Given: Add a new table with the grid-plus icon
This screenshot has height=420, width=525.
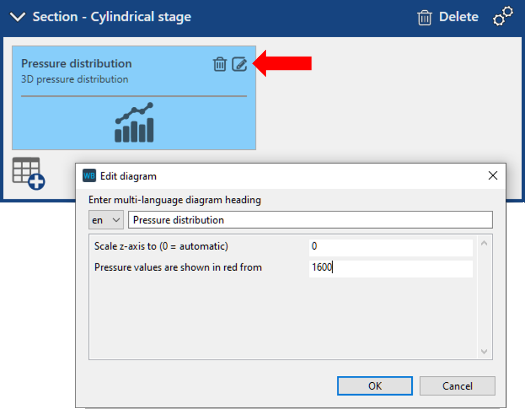Looking at the screenshot, I should (x=28, y=173).
